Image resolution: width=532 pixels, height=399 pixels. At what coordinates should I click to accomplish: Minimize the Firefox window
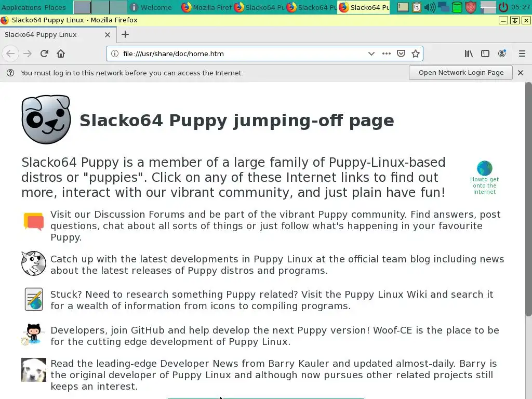503,20
